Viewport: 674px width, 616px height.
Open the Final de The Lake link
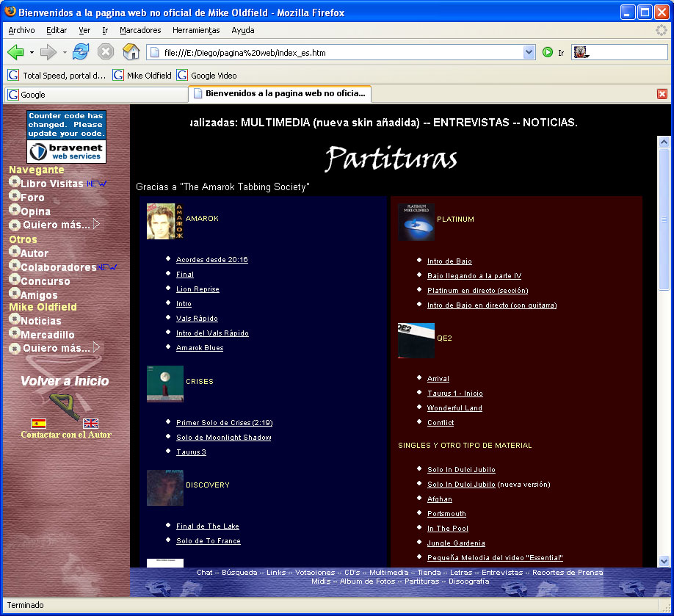tap(208, 526)
